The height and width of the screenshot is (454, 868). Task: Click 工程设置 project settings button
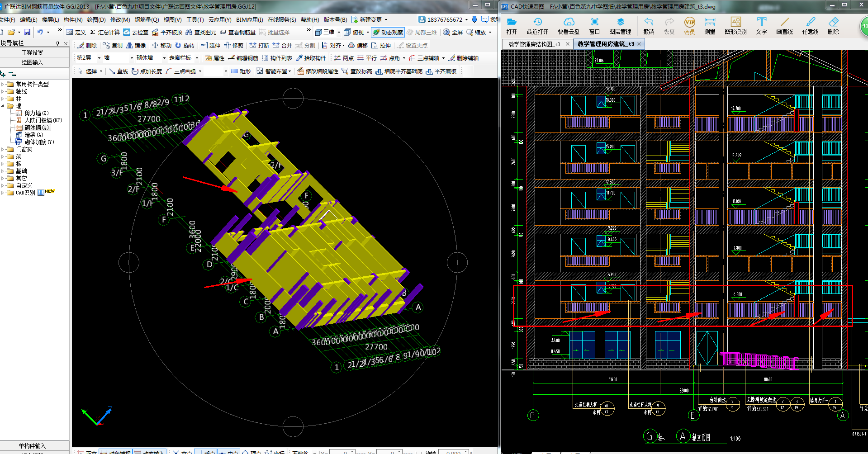click(33, 52)
